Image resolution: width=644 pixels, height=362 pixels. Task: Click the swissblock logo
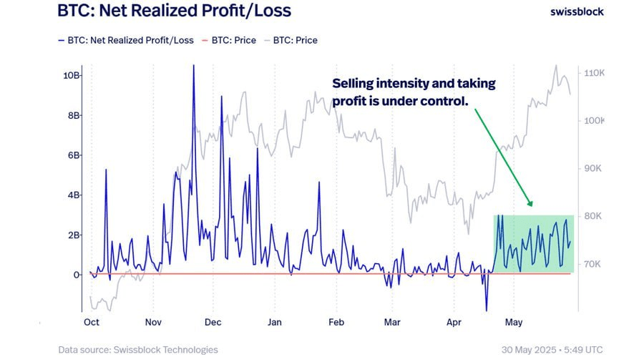pos(577,11)
